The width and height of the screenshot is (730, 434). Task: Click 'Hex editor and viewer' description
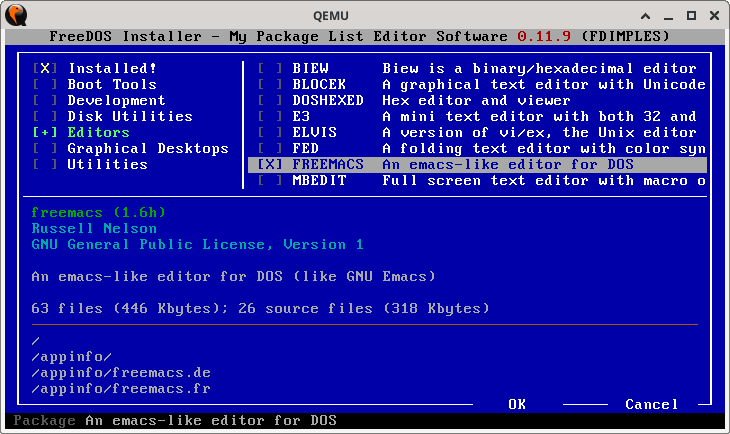pos(476,100)
